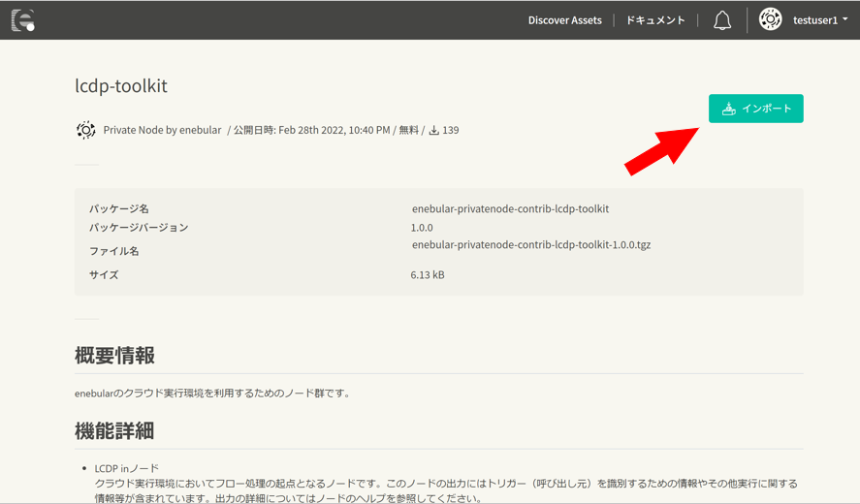
Task: Click the パッケージバージョン label
Action: 139,228
